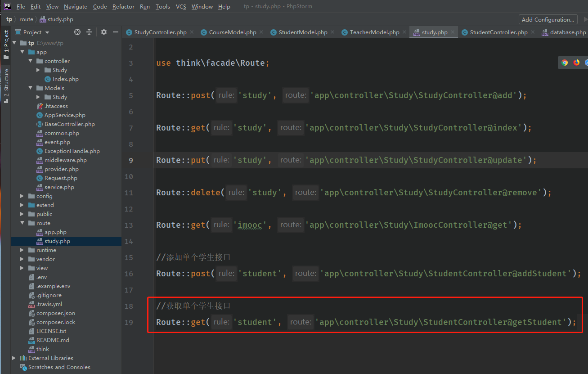The height and width of the screenshot is (374, 588).
Task: Click the use think\facade\Route statement
Action: pyautogui.click(x=213, y=63)
